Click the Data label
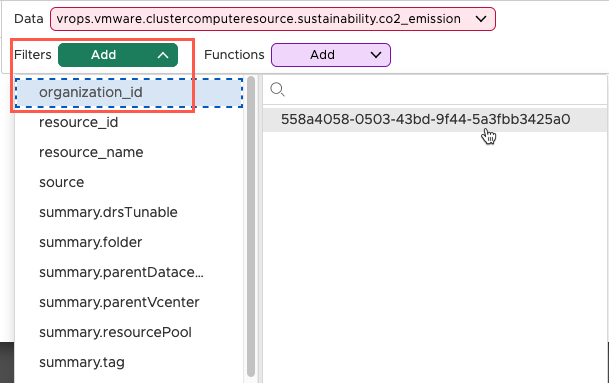 pos(29,19)
